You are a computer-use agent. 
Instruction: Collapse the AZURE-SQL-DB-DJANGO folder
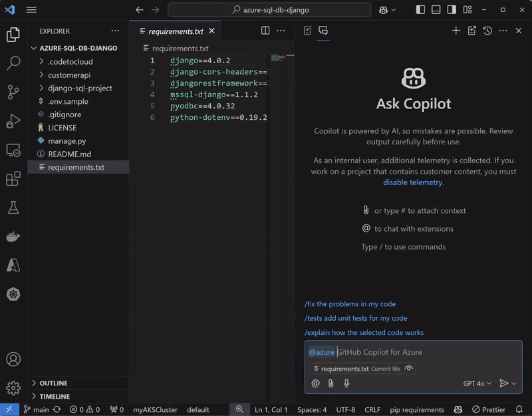click(78, 48)
